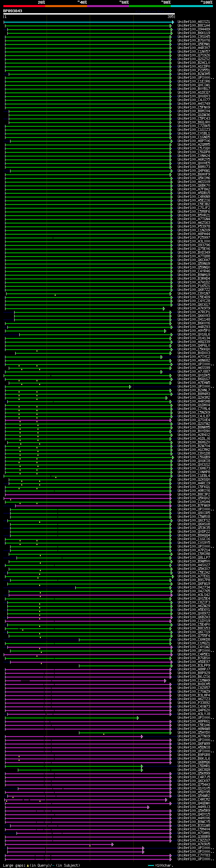This screenshot has width=216, height=868.
Task: Open hit UniRef100_C1EIR6
Action: tap(194, 82)
